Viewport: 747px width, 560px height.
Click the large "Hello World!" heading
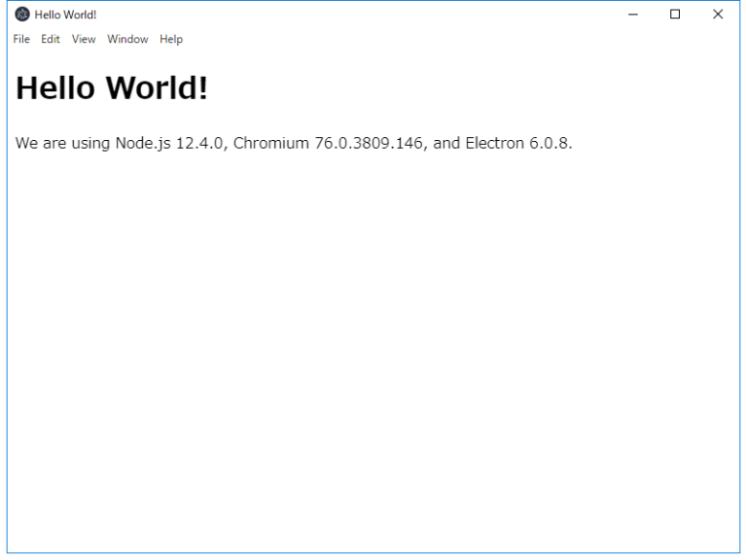(112, 87)
